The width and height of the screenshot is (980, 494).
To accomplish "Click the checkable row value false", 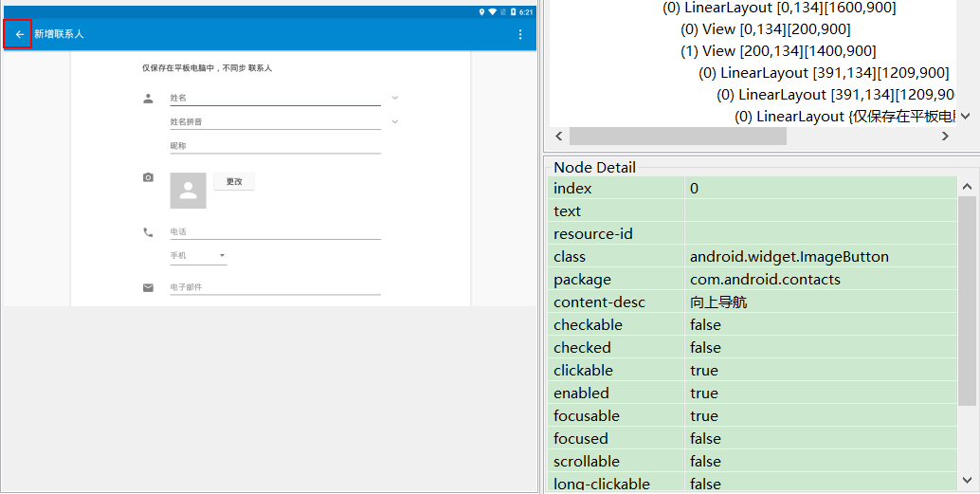I will coord(706,325).
